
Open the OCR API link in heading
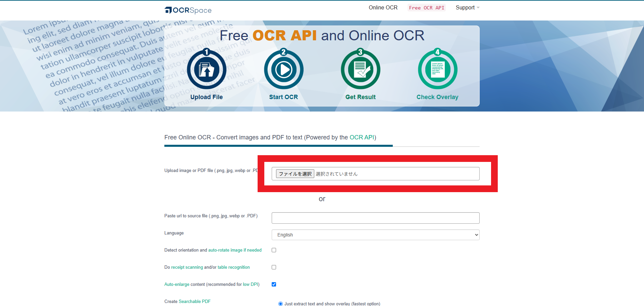tap(362, 137)
